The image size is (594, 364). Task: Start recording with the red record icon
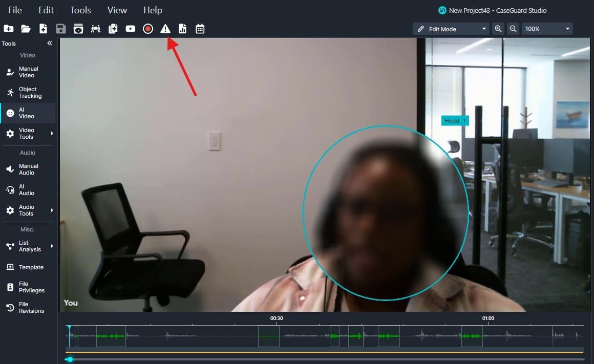[x=148, y=29]
